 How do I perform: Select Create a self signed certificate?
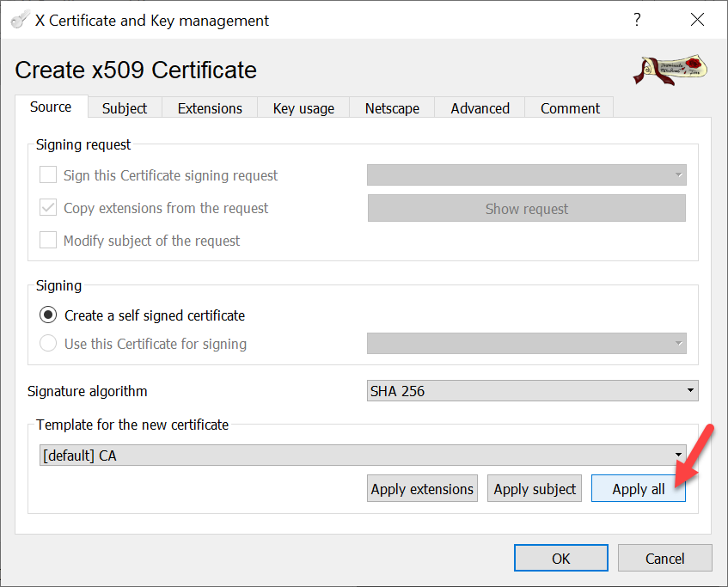50,315
